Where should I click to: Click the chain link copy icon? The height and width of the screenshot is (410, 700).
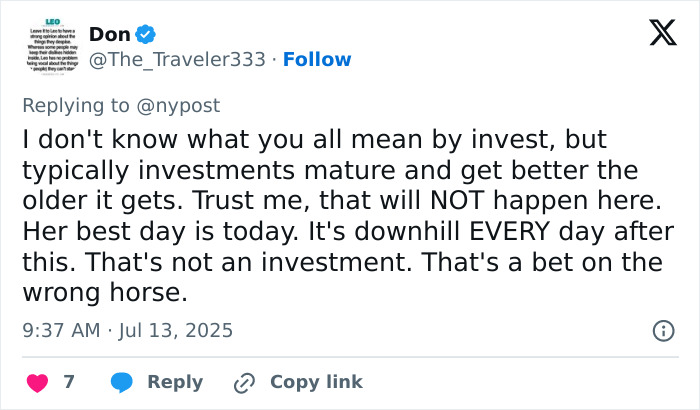pos(244,382)
